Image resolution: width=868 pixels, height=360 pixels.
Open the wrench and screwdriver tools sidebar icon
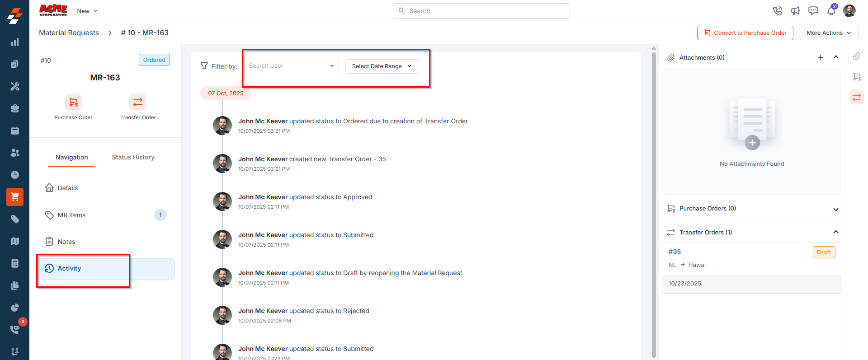[x=15, y=86]
